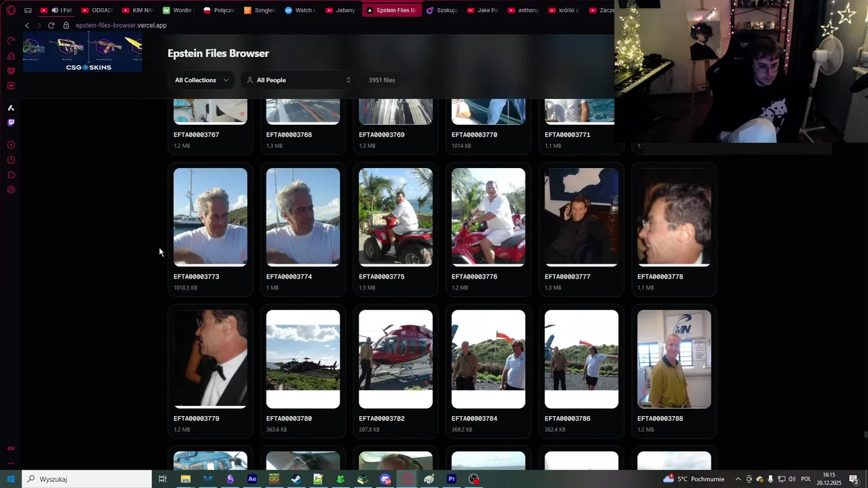Switch to the Songless tab
This screenshot has width=868, height=488.
point(260,10)
